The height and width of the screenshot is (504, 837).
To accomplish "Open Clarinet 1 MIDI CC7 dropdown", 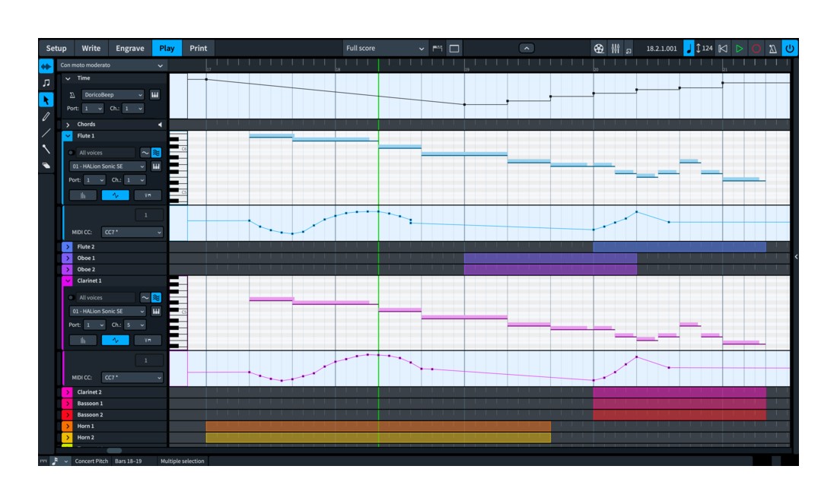I will (132, 377).
